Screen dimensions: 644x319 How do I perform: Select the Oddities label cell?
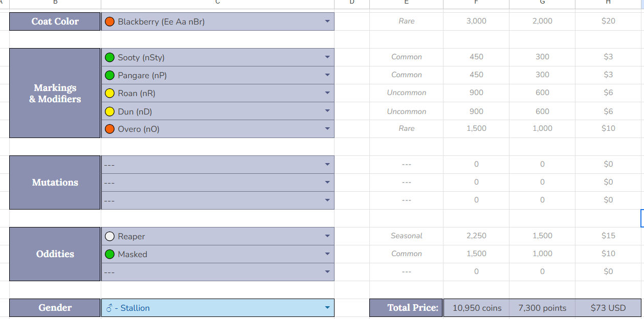pos(55,254)
